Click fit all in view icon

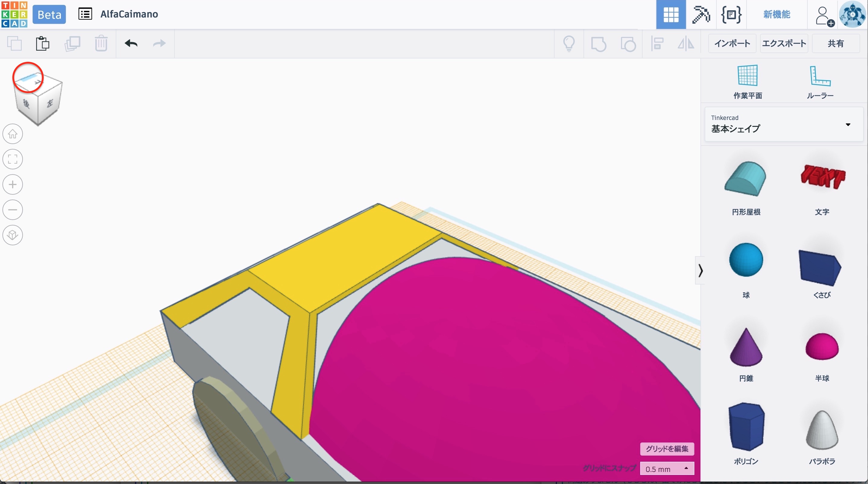point(13,159)
